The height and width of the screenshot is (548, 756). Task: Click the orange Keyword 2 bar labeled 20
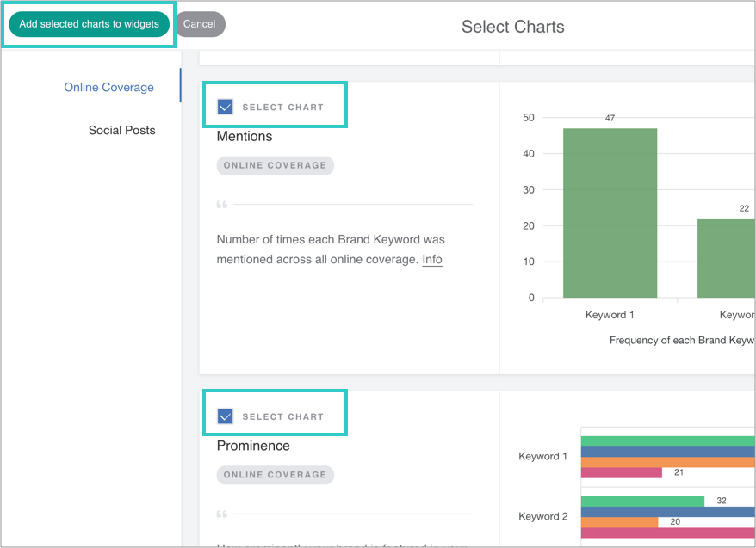(619, 522)
